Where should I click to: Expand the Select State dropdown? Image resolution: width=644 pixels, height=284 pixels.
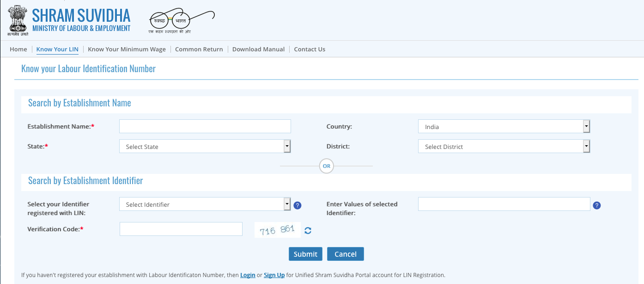point(286,146)
